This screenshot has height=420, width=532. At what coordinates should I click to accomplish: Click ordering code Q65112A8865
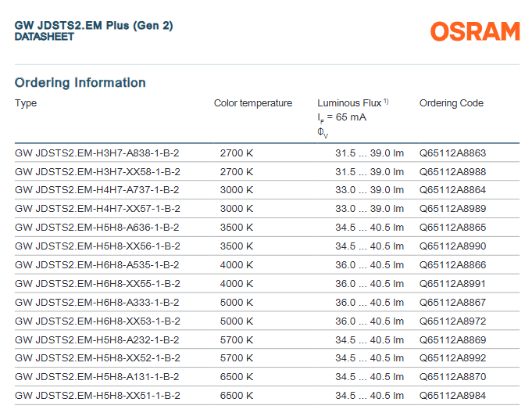point(452,227)
